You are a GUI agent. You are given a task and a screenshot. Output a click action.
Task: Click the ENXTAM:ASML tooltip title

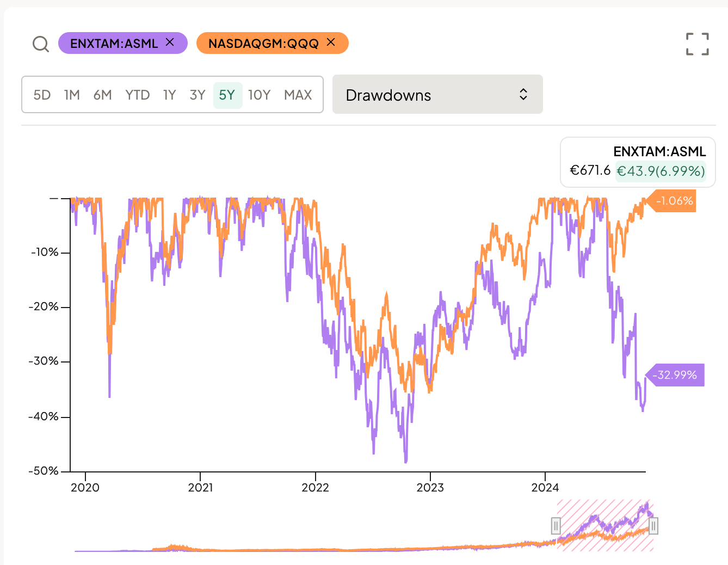pos(659,151)
